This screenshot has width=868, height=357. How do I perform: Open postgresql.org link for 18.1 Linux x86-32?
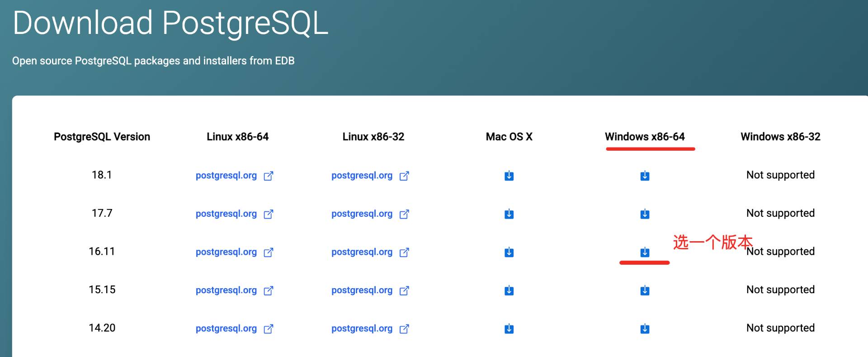click(362, 176)
